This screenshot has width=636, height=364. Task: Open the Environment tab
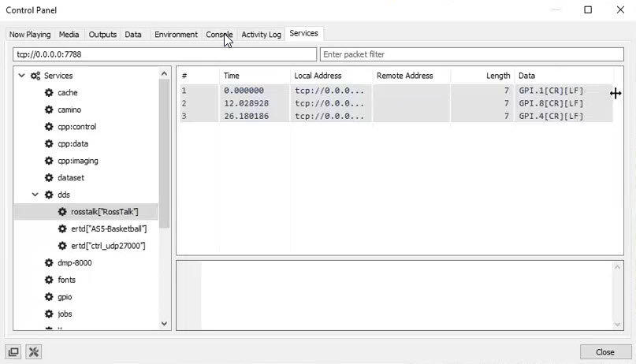tap(176, 35)
